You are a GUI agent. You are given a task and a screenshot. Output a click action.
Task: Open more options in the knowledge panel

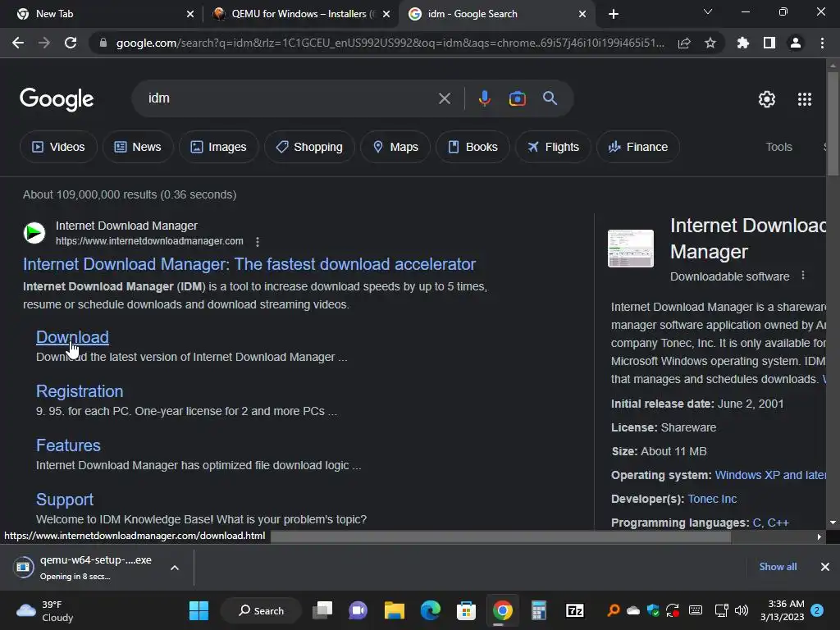click(803, 276)
